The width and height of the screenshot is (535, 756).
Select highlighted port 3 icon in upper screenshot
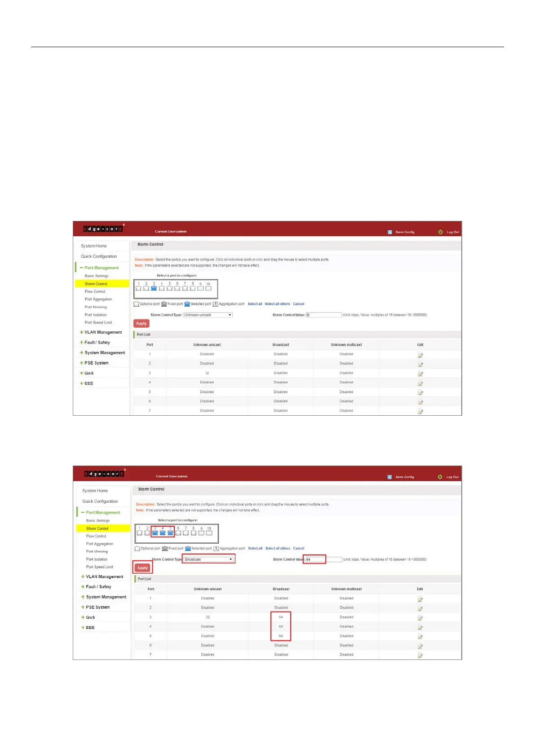[x=154, y=288]
